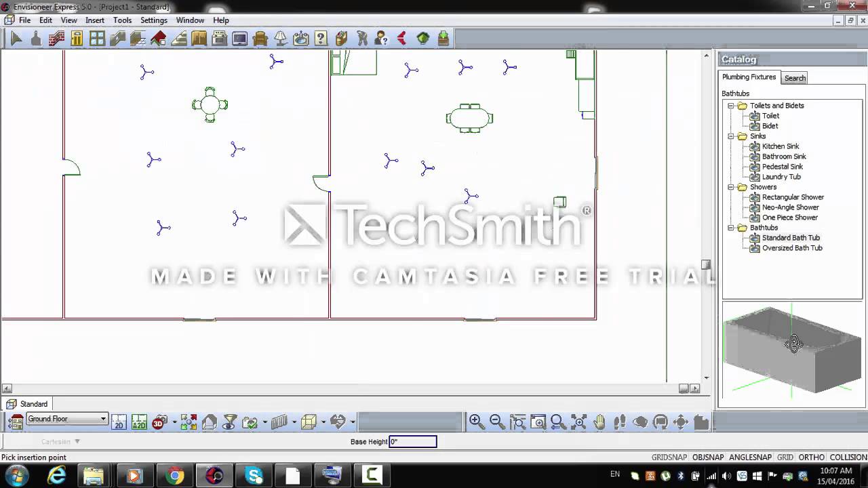Launch Chrome from the taskbar
Screen dimensions: 868x488
(x=174, y=476)
